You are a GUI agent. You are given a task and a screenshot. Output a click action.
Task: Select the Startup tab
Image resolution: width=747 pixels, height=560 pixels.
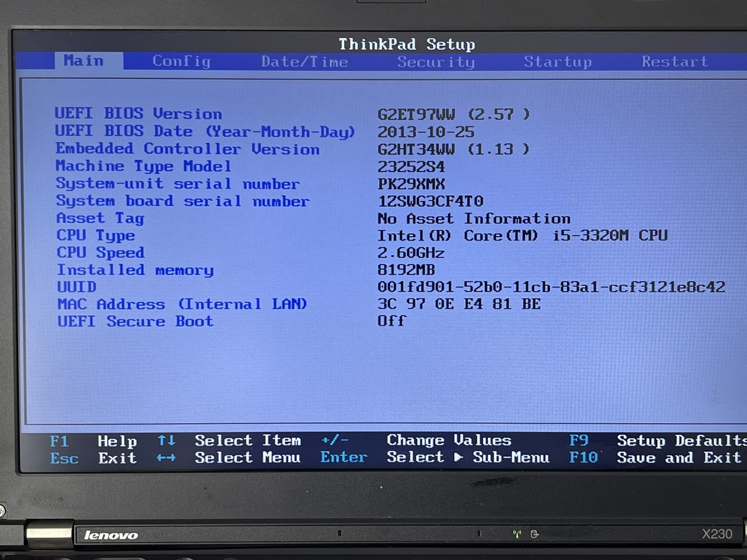[x=557, y=62]
